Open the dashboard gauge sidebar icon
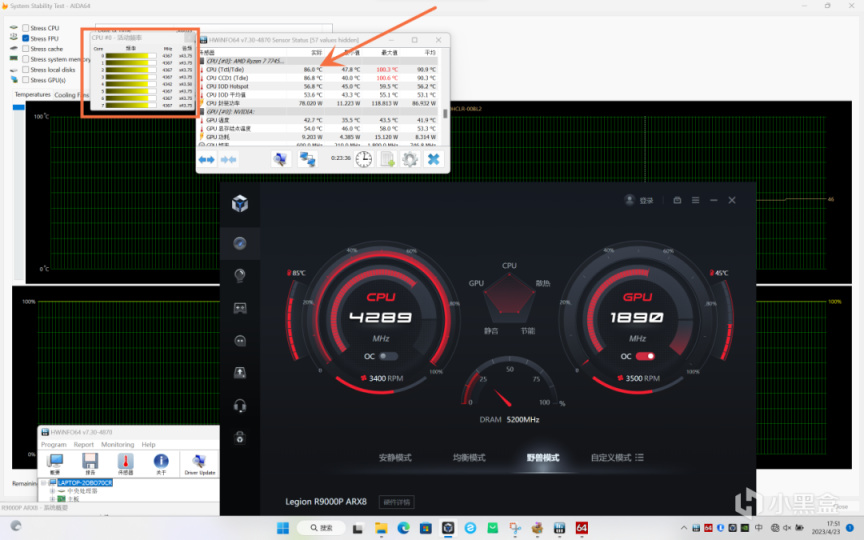Image resolution: width=864 pixels, height=540 pixels. click(x=240, y=243)
